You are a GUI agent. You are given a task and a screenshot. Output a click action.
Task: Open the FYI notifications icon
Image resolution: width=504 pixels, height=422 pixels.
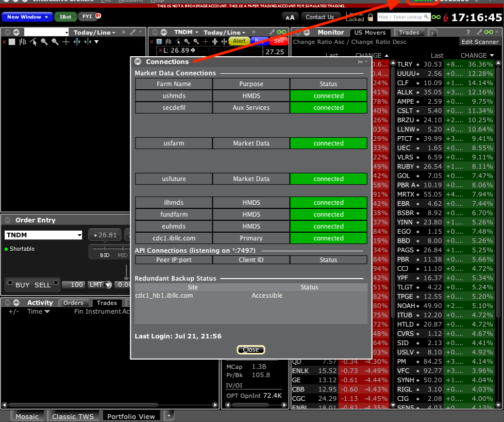click(89, 17)
